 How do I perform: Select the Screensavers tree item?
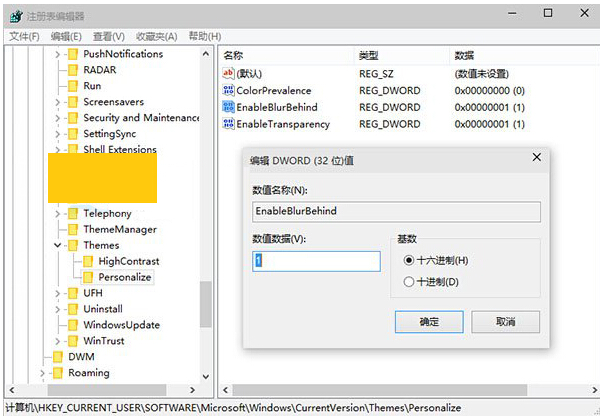(x=113, y=102)
